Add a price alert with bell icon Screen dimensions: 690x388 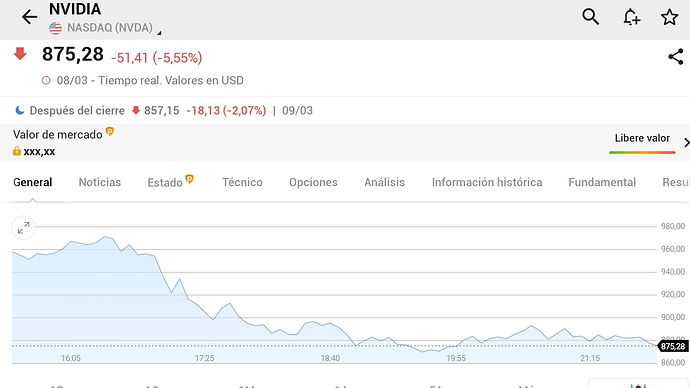click(631, 17)
